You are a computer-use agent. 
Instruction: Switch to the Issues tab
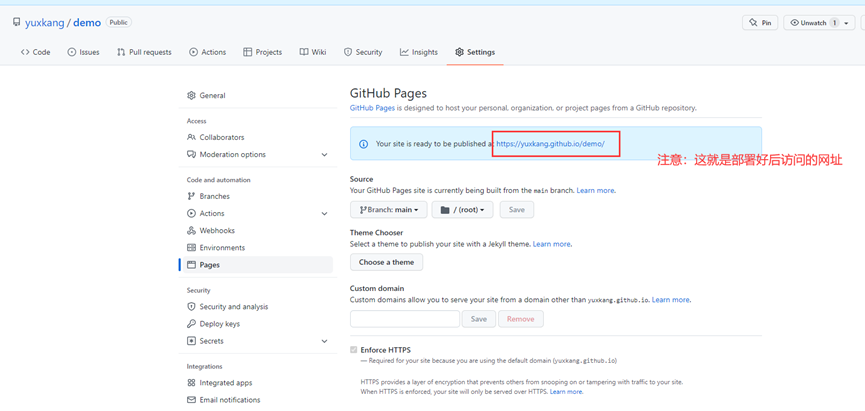[83, 52]
